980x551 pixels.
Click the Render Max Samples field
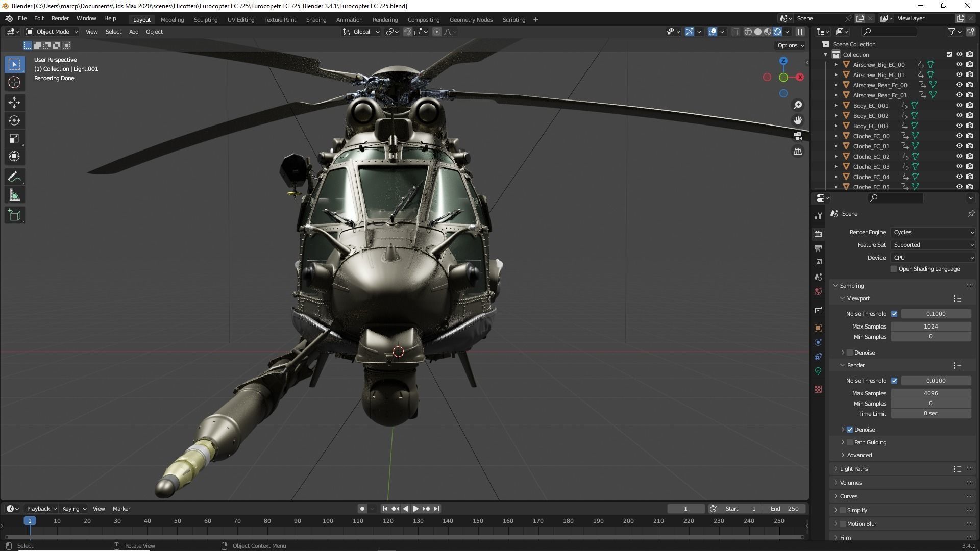click(930, 393)
